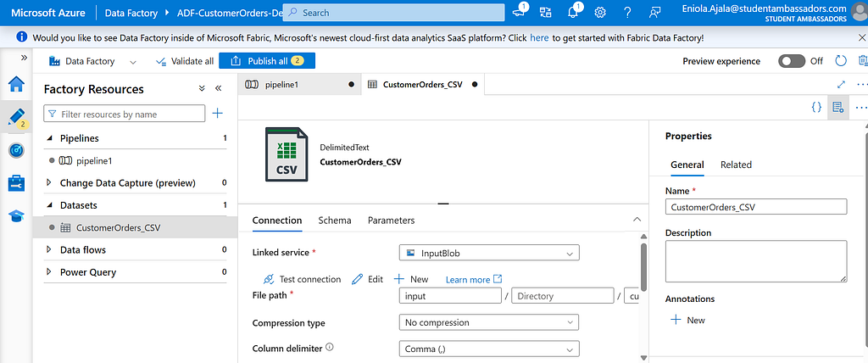Click the Refresh icon beside the Preview toggle
This screenshot has width=868, height=363.
(841, 61)
